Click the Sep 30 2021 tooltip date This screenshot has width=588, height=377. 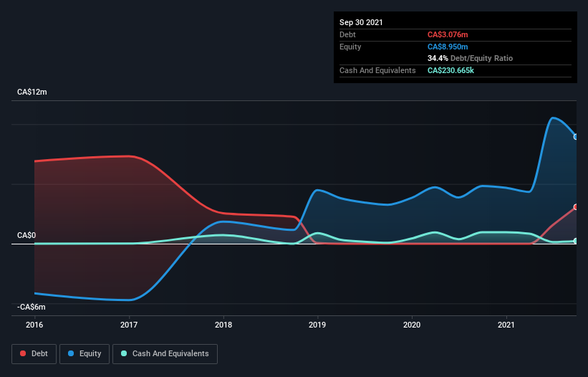tap(361, 22)
